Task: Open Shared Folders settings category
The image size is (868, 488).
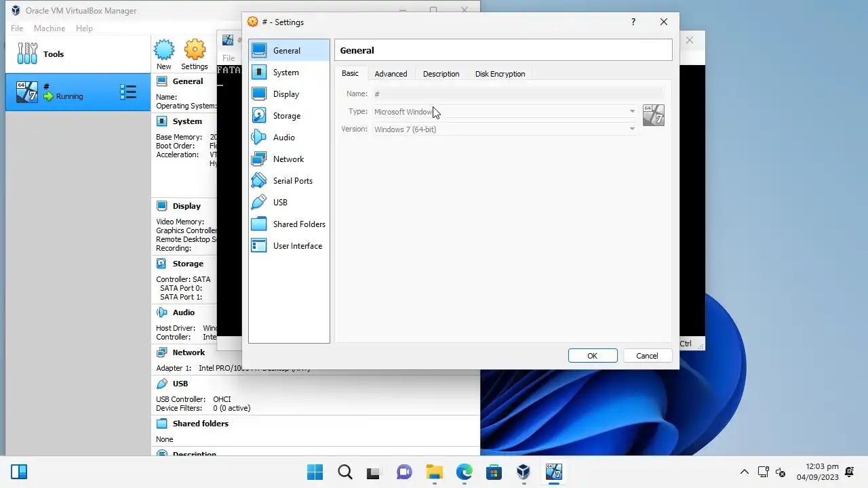Action: pyautogui.click(x=289, y=224)
